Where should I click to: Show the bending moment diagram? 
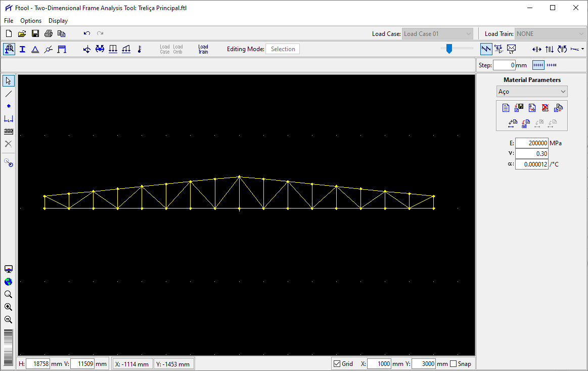click(562, 49)
